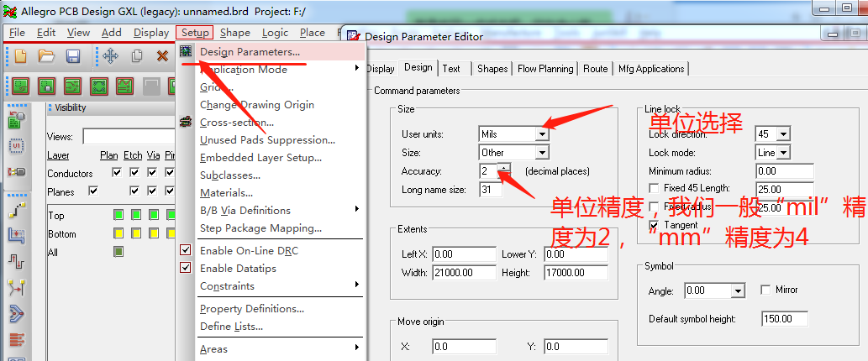
Task: Open the Route tab
Action: pos(595,69)
